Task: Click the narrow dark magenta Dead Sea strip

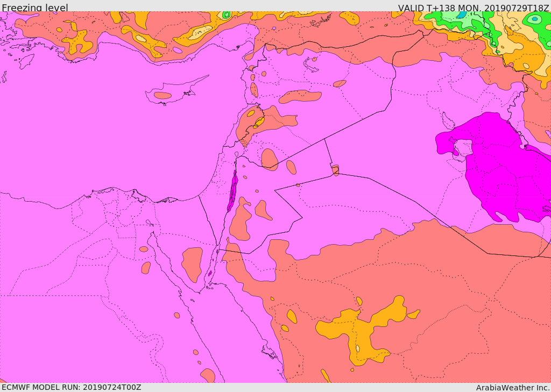Action: [232, 191]
